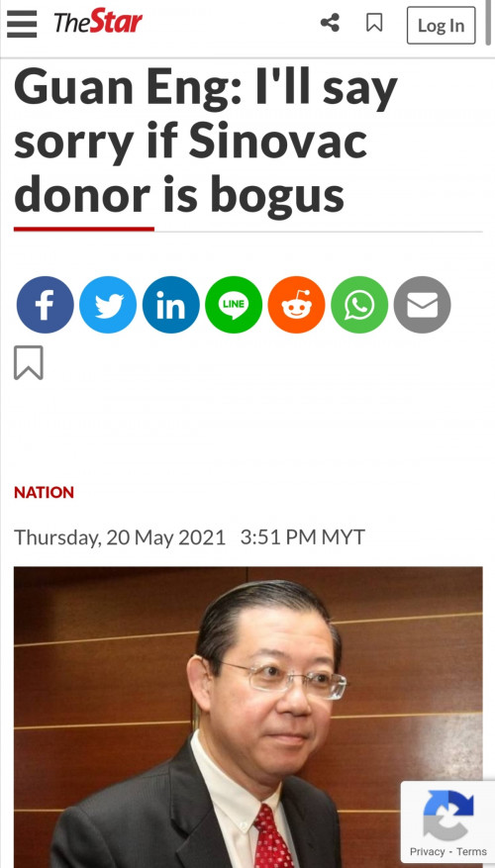Tap the article date and time
This screenshot has height=868, width=495.
tap(189, 537)
